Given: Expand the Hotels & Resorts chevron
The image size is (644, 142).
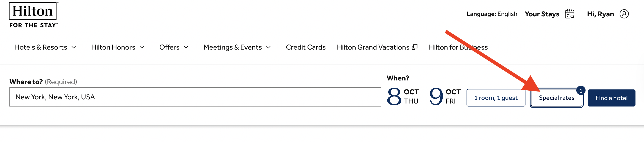Looking at the screenshot, I should coord(74,47).
